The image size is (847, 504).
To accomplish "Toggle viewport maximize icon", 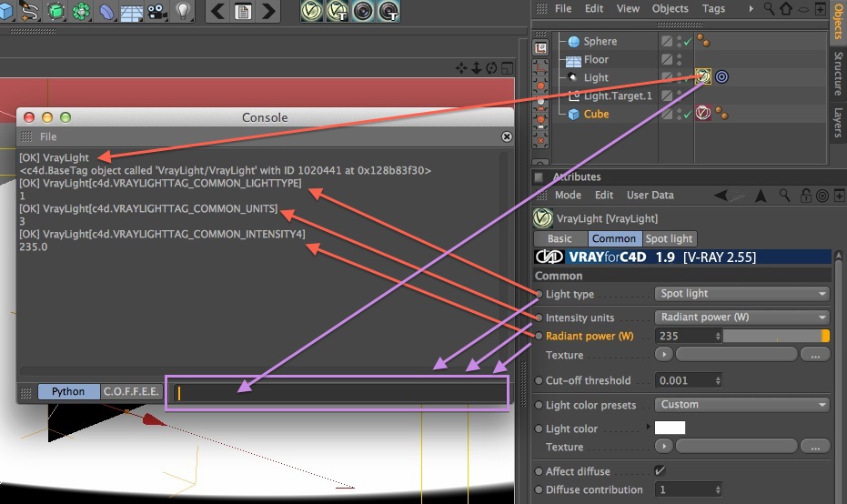I will tap(508, 68).
